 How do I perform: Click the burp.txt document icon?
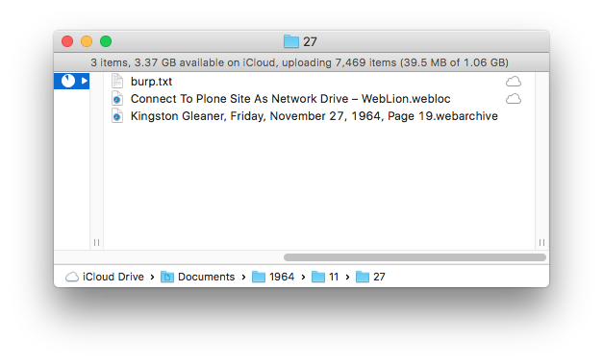(117, 81)
